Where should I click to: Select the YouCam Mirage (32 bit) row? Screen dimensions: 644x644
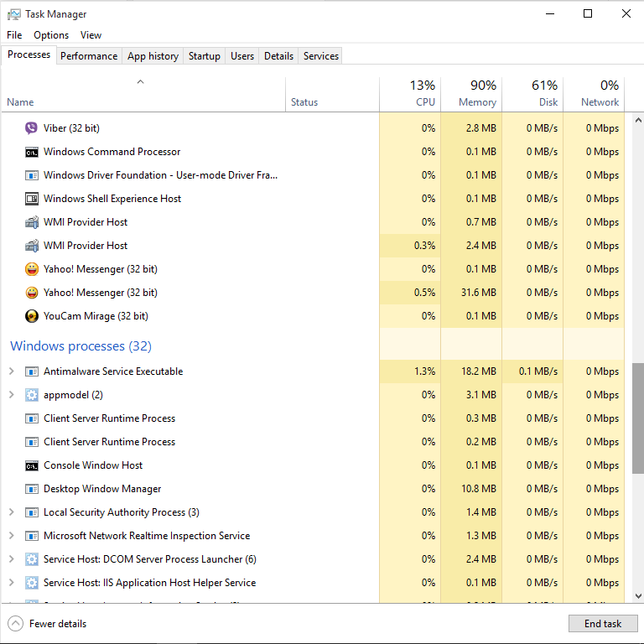pyautogui.click(x=313, y=316)
